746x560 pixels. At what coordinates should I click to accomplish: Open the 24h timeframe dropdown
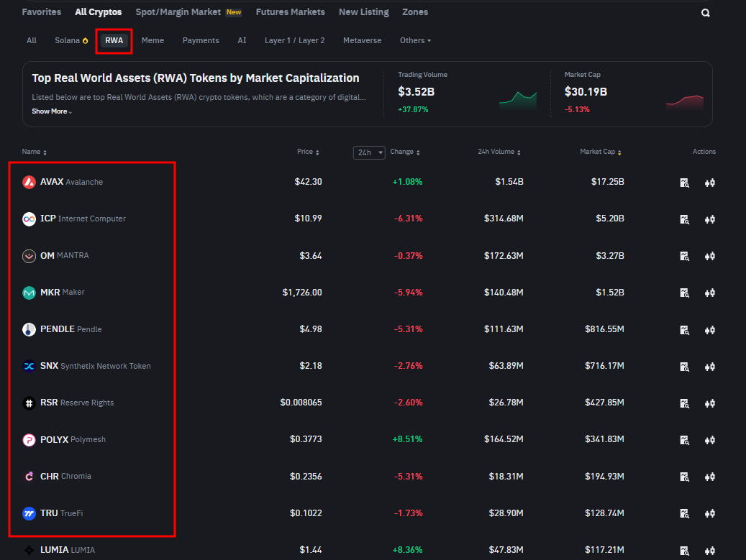pos(369,152)
